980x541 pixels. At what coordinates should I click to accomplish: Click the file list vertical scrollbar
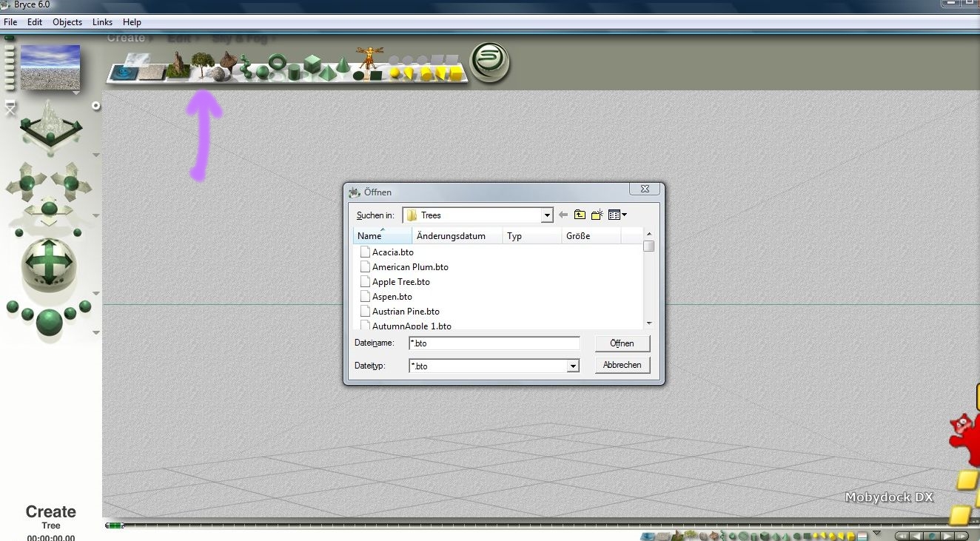tap(648, 278)
